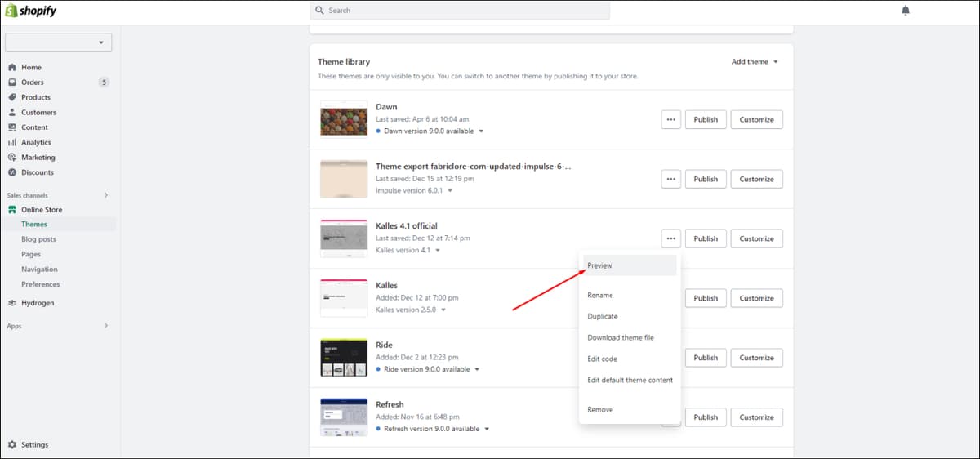Expand the Apps section chevron
Viewport: 980px width, 459px height.
click(x=105, y=326)
